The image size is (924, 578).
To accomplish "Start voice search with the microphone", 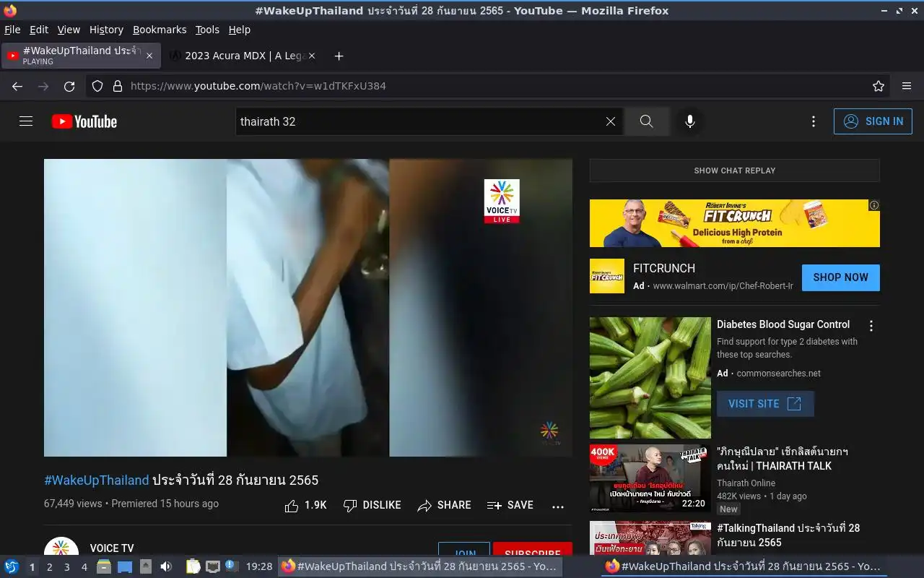I will [690, 121].
